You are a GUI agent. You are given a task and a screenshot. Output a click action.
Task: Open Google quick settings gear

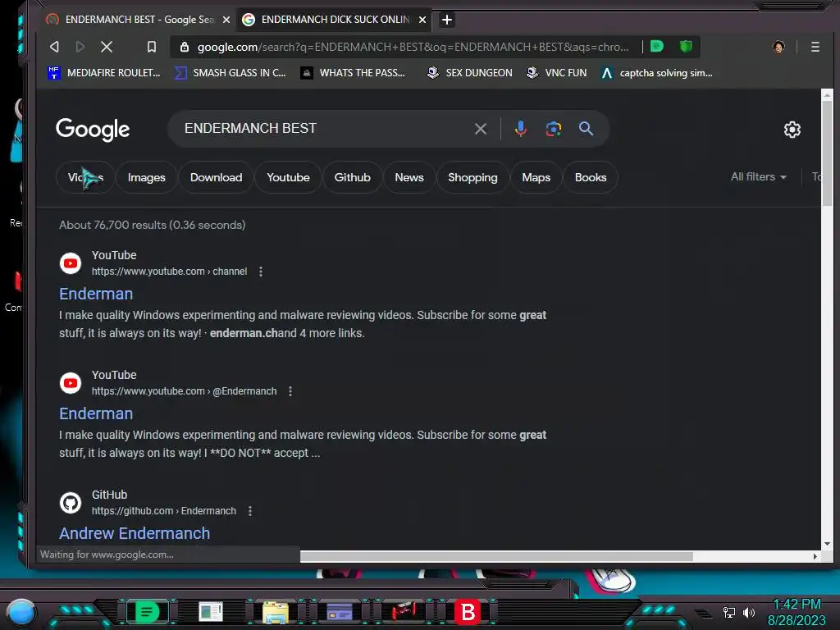pos(792,129)
